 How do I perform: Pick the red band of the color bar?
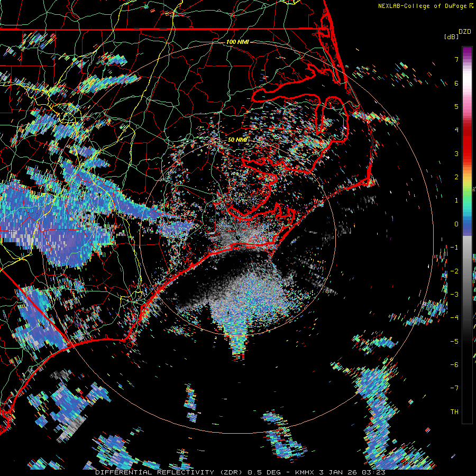pos(467,143)
